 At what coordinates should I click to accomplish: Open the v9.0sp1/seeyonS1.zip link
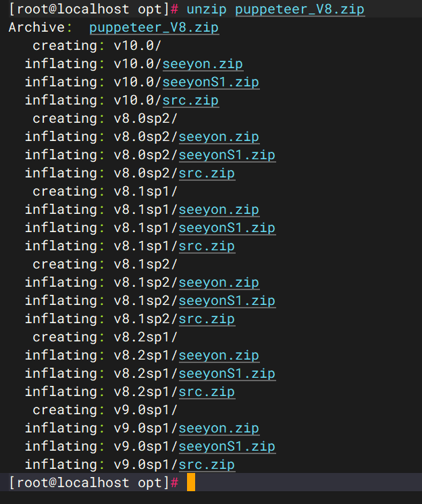(x=227, y=447)
